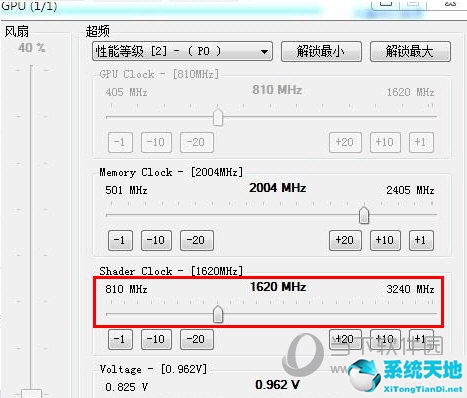467x398 pixels.
Task: Decrease Shader Clock by 1 MHz
Action: pyautogui.click(x=120, y=339)
